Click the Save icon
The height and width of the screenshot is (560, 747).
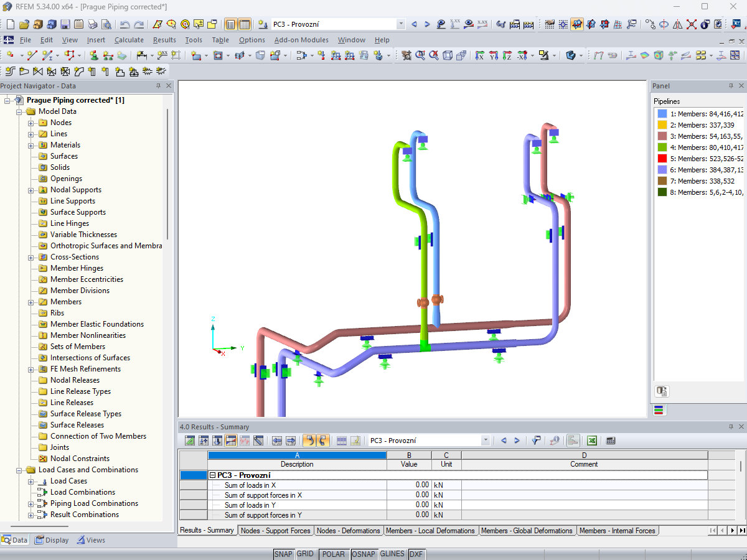coord(65,24)
